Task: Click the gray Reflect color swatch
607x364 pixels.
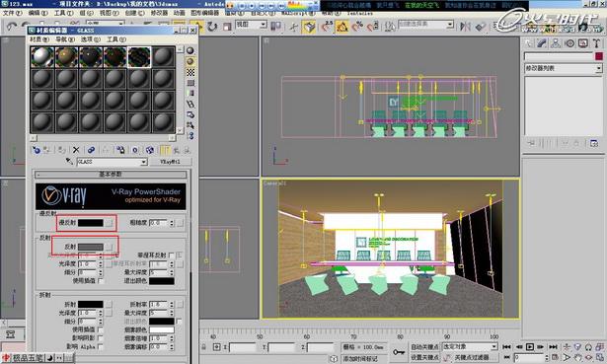Action: (91, 247)
